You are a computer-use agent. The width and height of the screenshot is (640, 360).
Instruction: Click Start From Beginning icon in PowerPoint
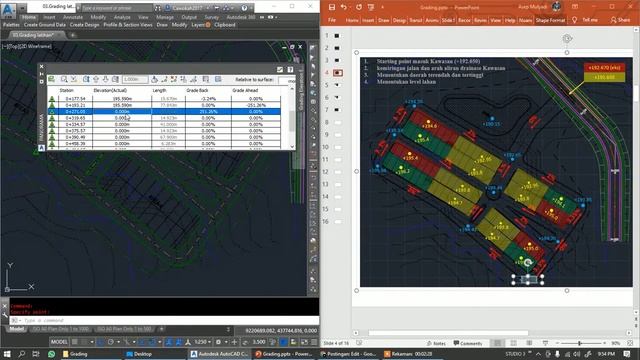371,7
